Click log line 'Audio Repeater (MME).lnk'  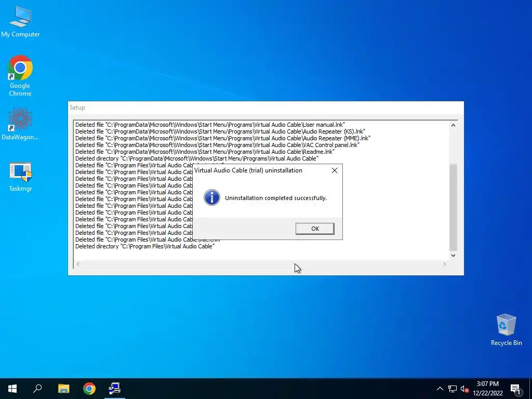pyautogui.click(x=223, y=138)
